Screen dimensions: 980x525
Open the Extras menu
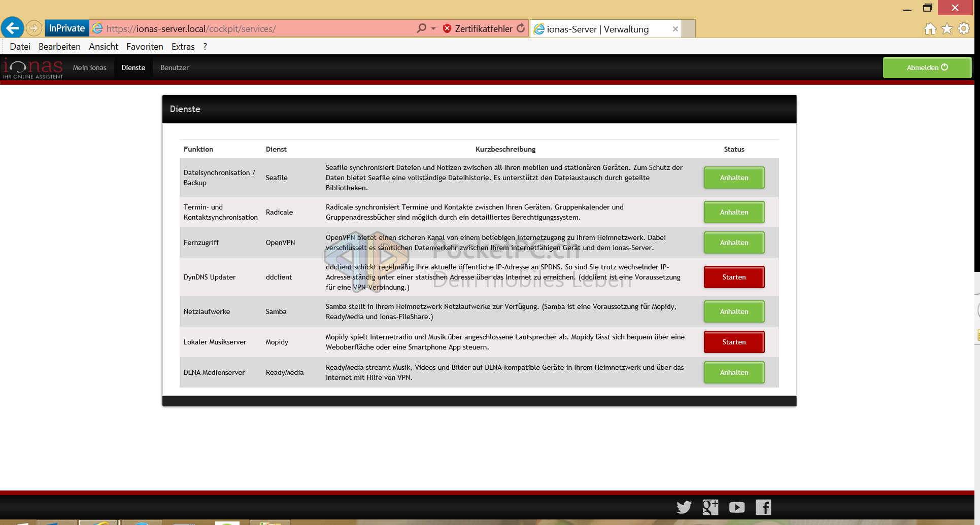[x=183, y=47]
